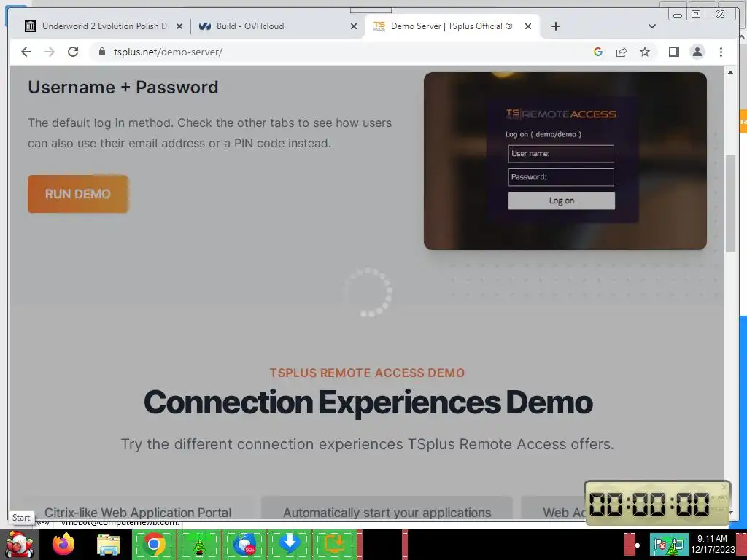The height and width of the screenshot is (560, 747).
Task: Click the flag notification tray icon
Action: [x=659, y=545]
